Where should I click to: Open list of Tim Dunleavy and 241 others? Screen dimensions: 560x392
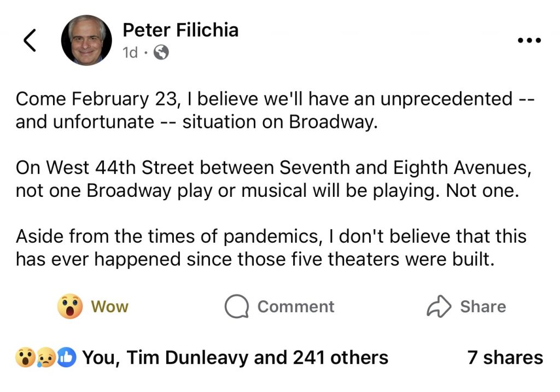point(235,358)
